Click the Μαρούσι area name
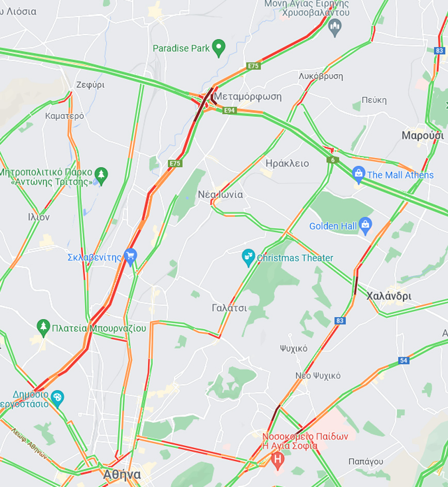This screenshot has height=487, width=448. tap(423, 136)
